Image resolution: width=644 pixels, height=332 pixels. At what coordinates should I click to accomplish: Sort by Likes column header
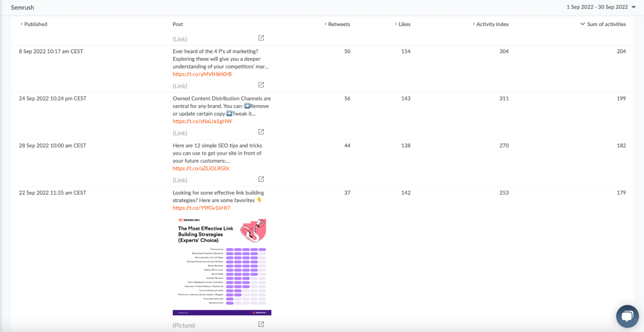point(404,24)
